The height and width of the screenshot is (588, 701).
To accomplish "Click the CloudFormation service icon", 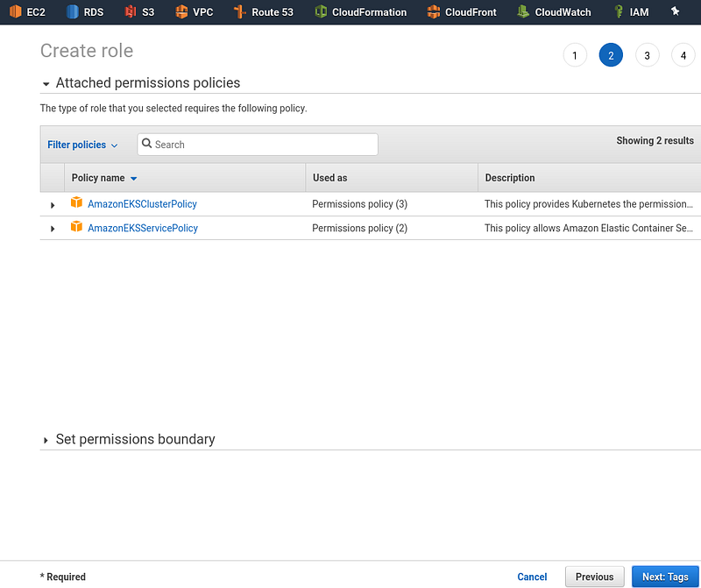I will [321, 11].
